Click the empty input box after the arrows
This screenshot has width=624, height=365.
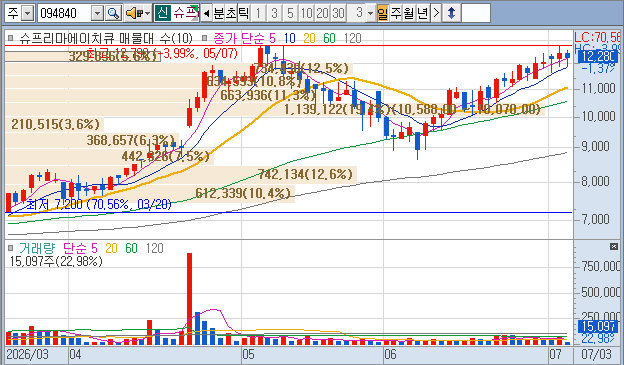476,13
